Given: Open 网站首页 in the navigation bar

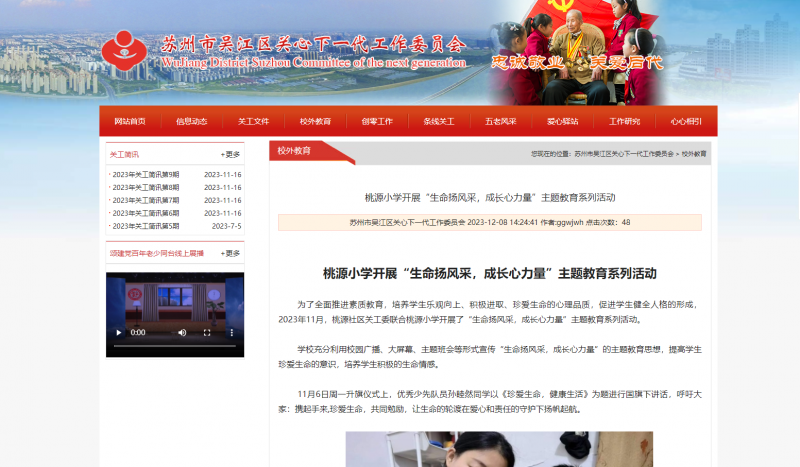Looking at the screenshot, I should [130, 121].
